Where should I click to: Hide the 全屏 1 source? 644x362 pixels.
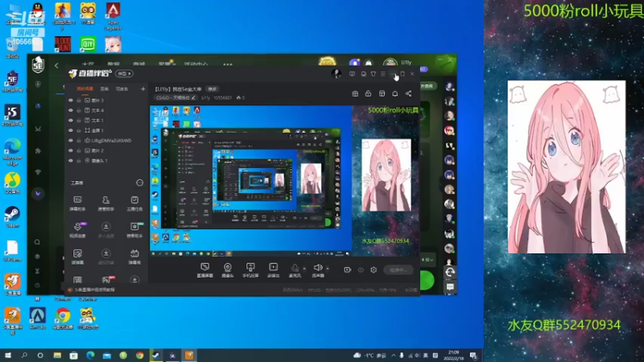point(71,130)
